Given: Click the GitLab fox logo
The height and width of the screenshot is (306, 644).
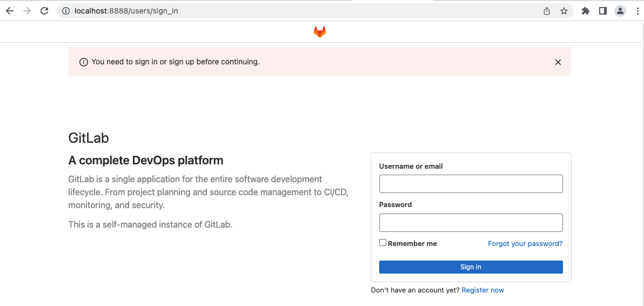Looking at the screenshot, I should coord(320,32).
